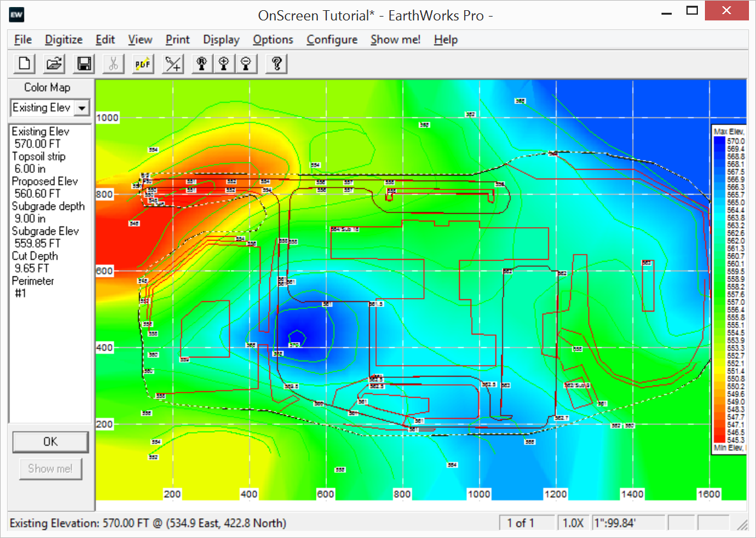Viewport: 756px width, 538px height.
Task: Open the Show me! menu in menu bar
Action: coord(395,40)
